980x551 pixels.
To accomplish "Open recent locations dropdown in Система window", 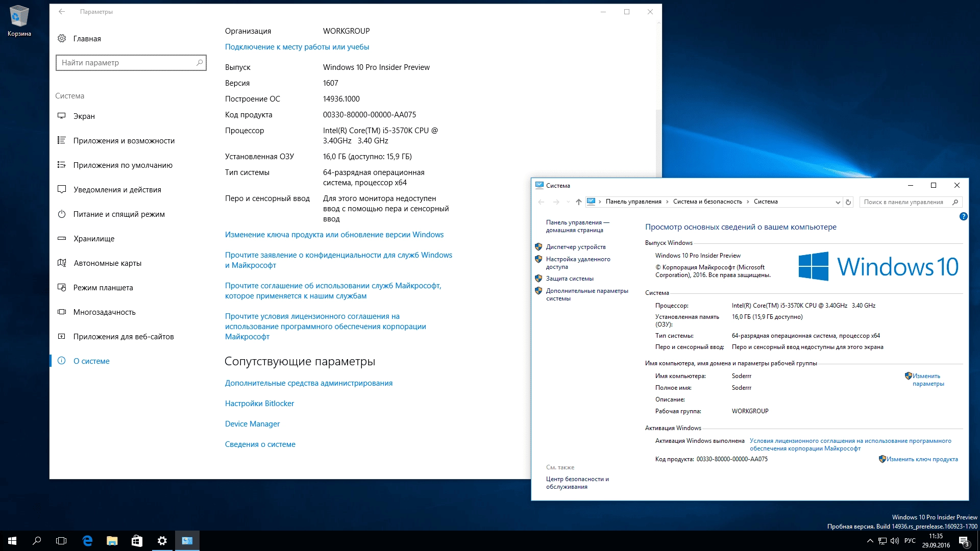I will 568,202.
